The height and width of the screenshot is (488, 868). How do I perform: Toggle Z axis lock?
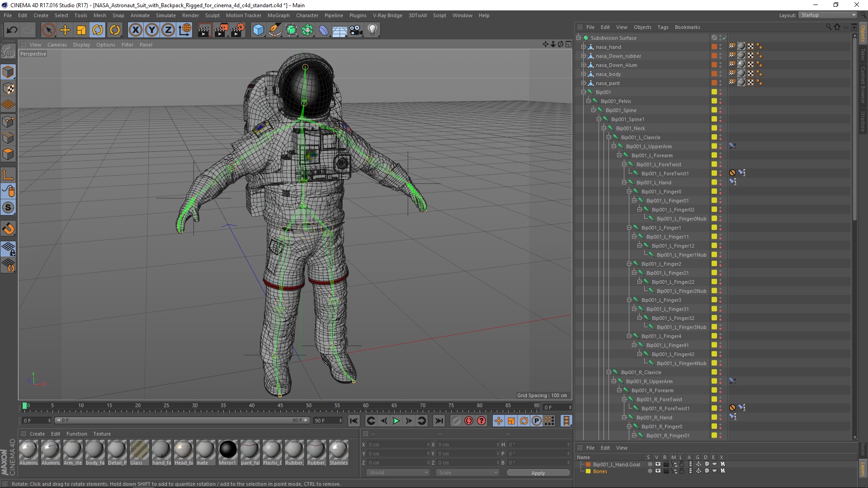[x=168, y=30]
